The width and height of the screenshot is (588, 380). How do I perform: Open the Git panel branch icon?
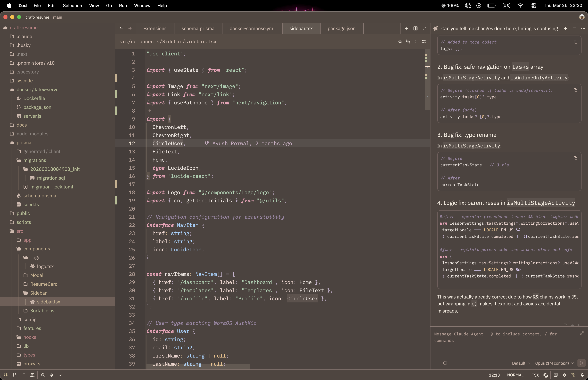click(15, 375)
